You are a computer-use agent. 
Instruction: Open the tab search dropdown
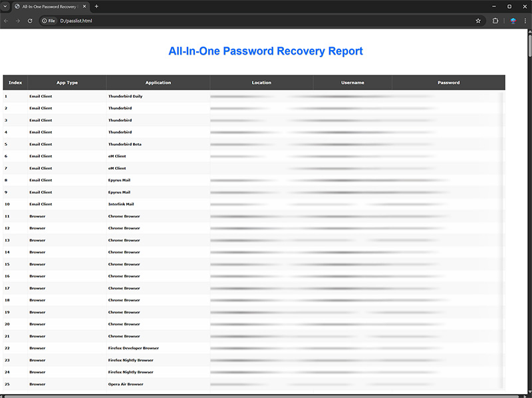click(x=5, y=6)
